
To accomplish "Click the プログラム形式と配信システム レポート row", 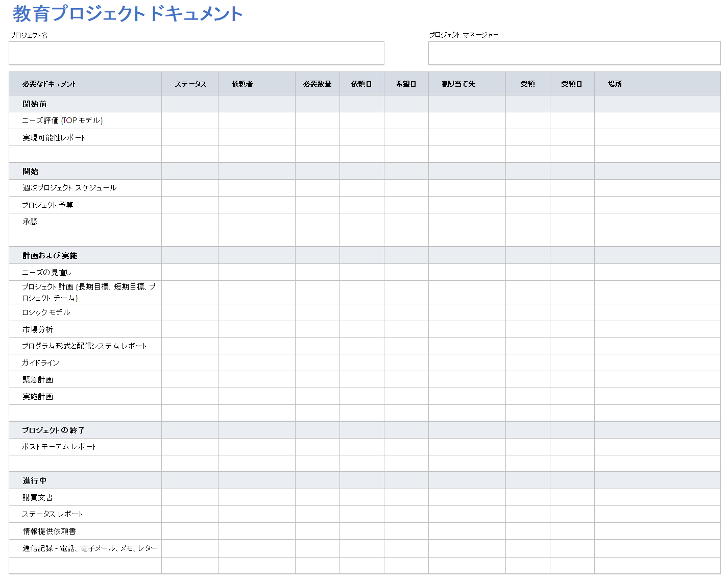I will point(365,346).
